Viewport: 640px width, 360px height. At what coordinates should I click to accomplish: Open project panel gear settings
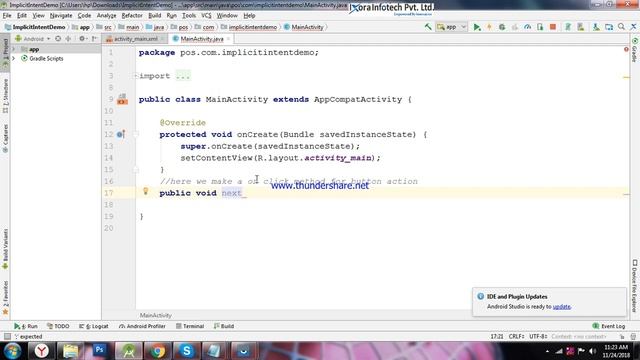click(x=82, y=39)
